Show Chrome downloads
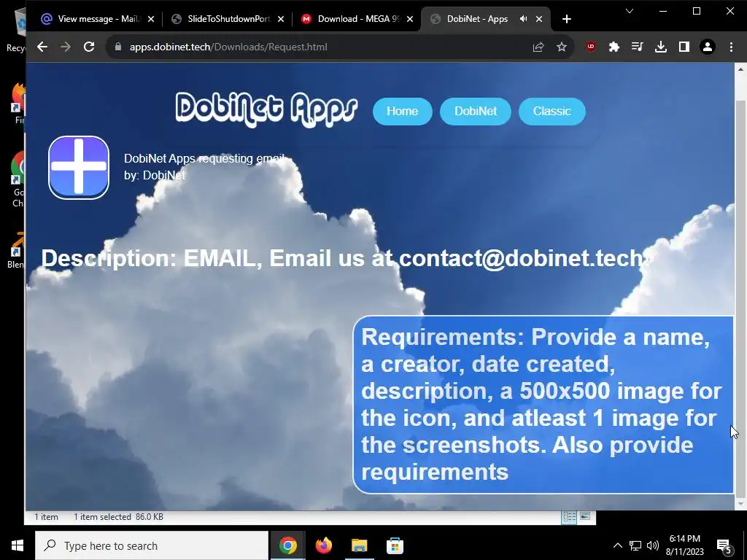Screen dimensions: 747x560 point(661,47)
